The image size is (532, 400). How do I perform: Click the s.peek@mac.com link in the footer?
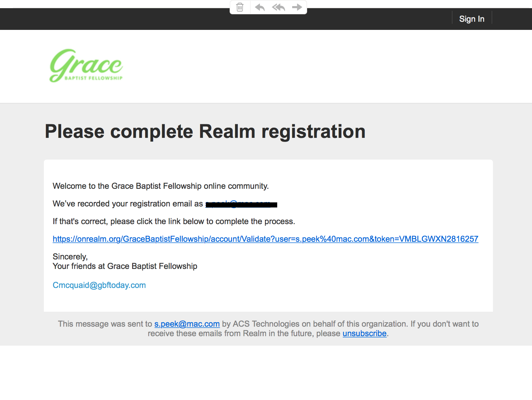point(187,324)
